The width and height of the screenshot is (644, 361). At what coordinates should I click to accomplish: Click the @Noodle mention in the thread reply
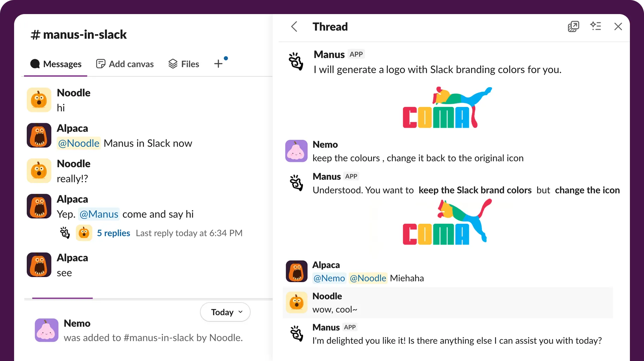click(x=368, y=278)
